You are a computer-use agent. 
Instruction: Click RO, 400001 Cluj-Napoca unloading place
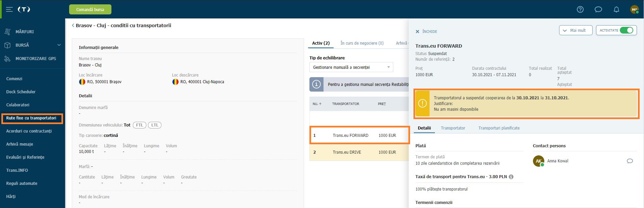pos(202,82)
